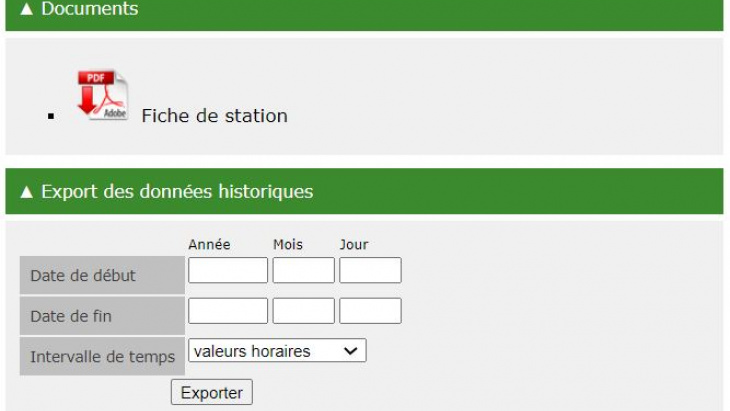Screen dimensions: 730x411
Task: Focus the Date de début day field
Action: [370, 271]
